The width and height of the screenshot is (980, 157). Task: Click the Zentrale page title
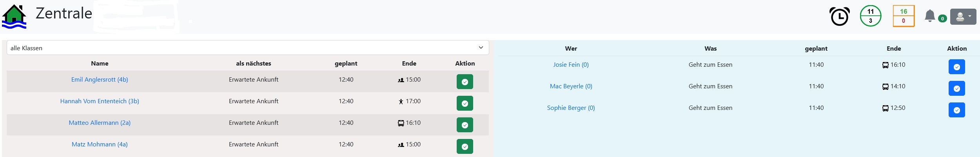click(64, 14)
